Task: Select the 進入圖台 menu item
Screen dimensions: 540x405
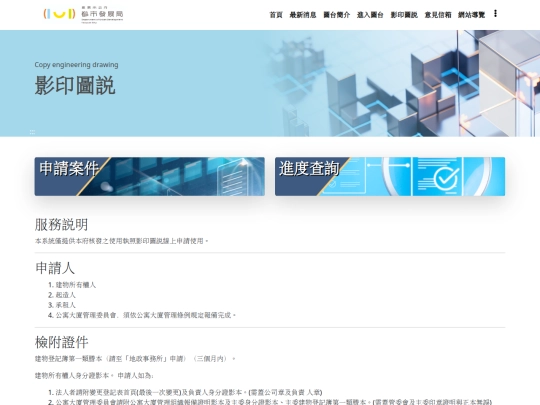Action: pos(370,15)
